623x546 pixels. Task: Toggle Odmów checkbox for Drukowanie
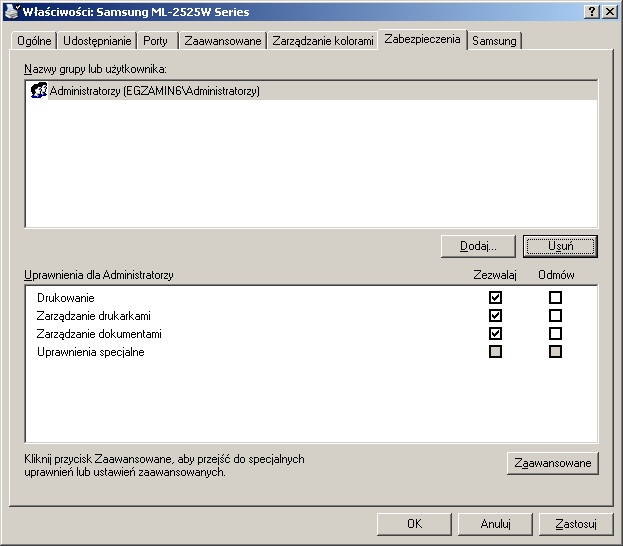pos(555,297)
